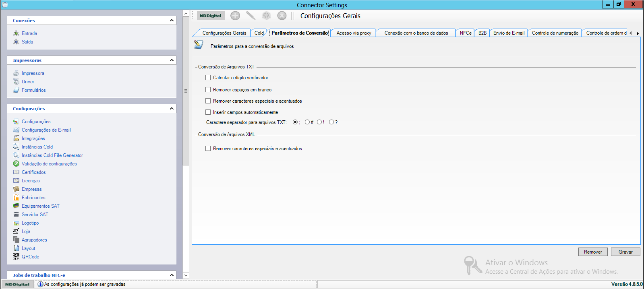
Task: Toggle XML Remover caracteres especiais e acentuados
Action: click(x=208, y=149)
